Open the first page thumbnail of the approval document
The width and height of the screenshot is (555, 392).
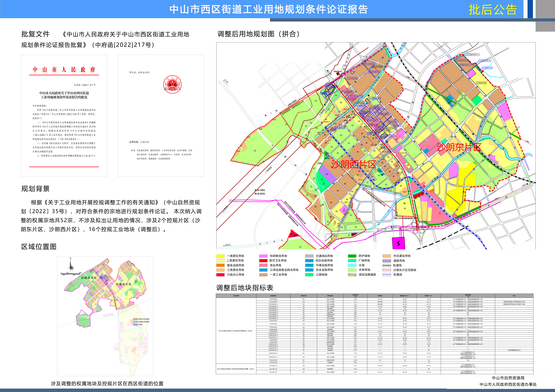pyautogui.click(x=64, y=116)
